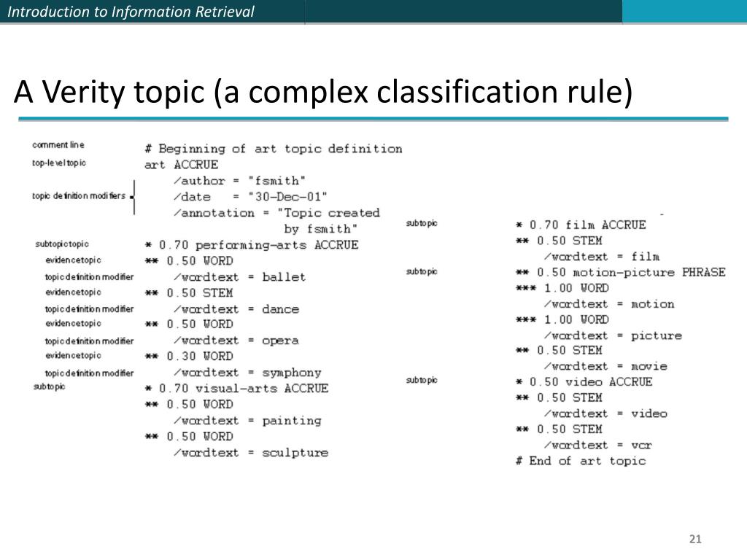747x560 pixels.
Task: Click "*** 1.00 WORD" above wordtext = picture
Action: [x=562, y=319]
